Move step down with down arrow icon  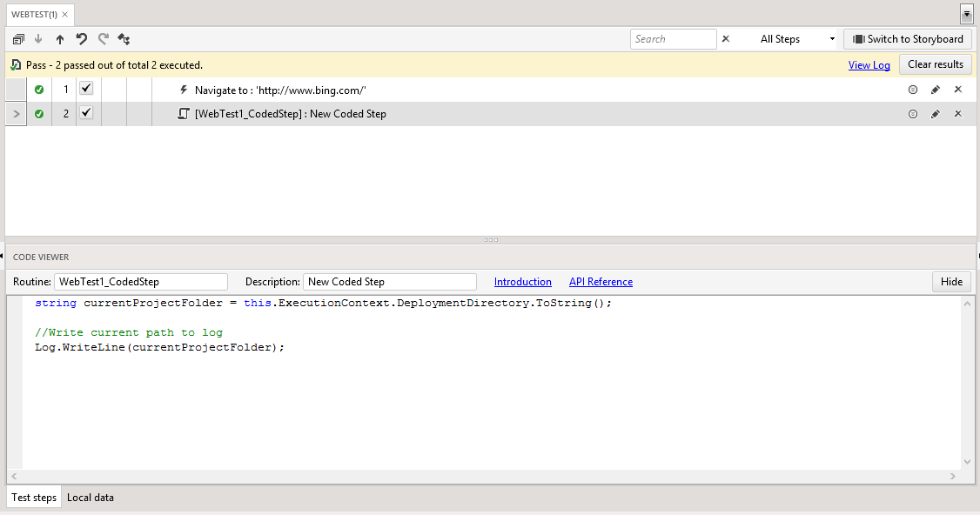(x=38, y=39)
